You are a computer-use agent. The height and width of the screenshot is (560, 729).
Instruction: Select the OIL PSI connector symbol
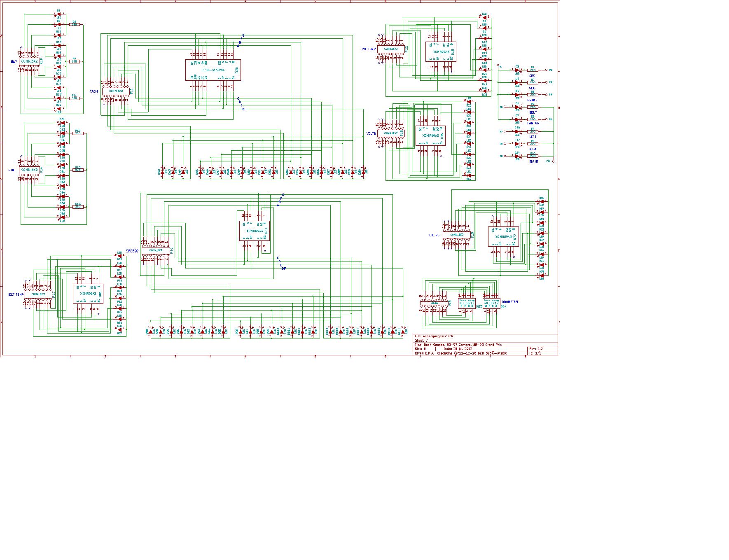[456, 235]
